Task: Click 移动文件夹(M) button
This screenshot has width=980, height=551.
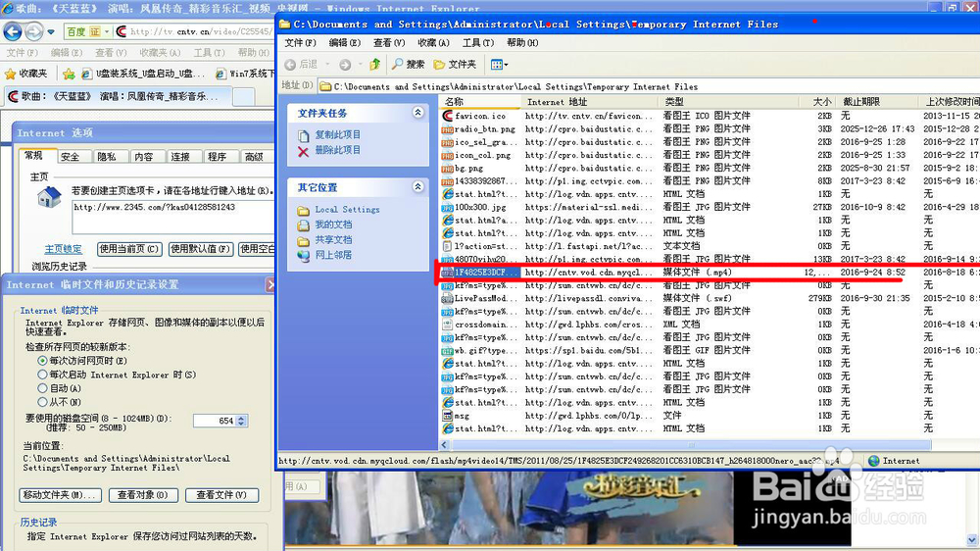Action: pyautogui.click(x=61, y=495)
